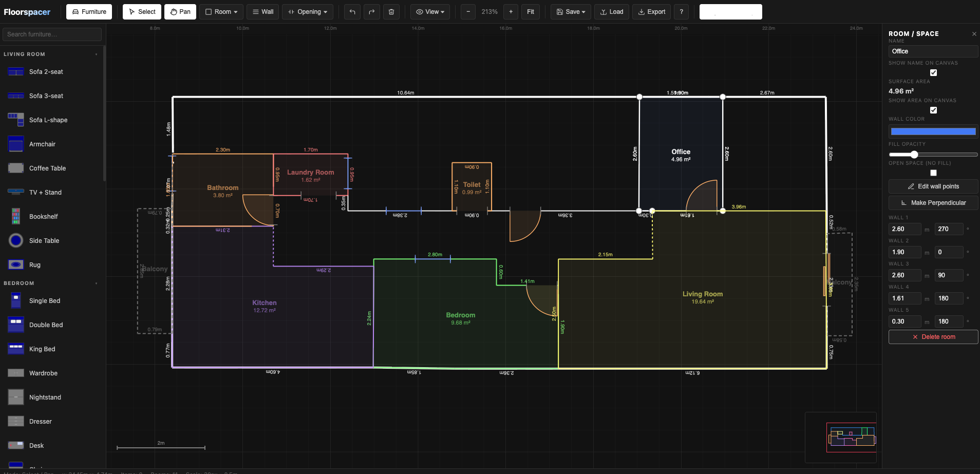The image size is (980, 474).
Task: Pick the Desk furniture icon
Action: [16, 445]
